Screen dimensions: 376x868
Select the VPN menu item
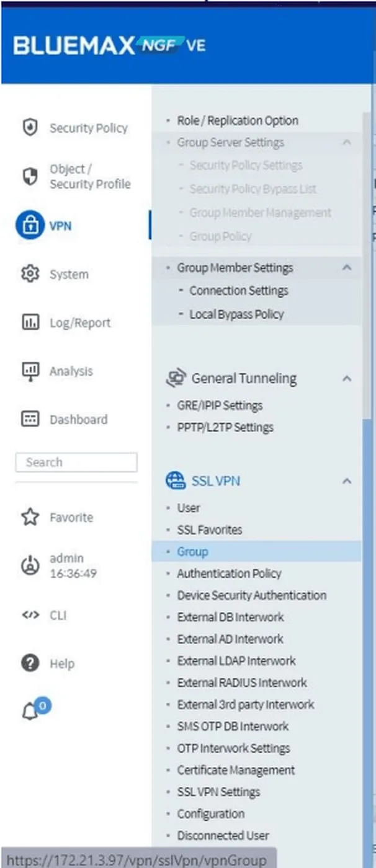[x=60, y=226]
